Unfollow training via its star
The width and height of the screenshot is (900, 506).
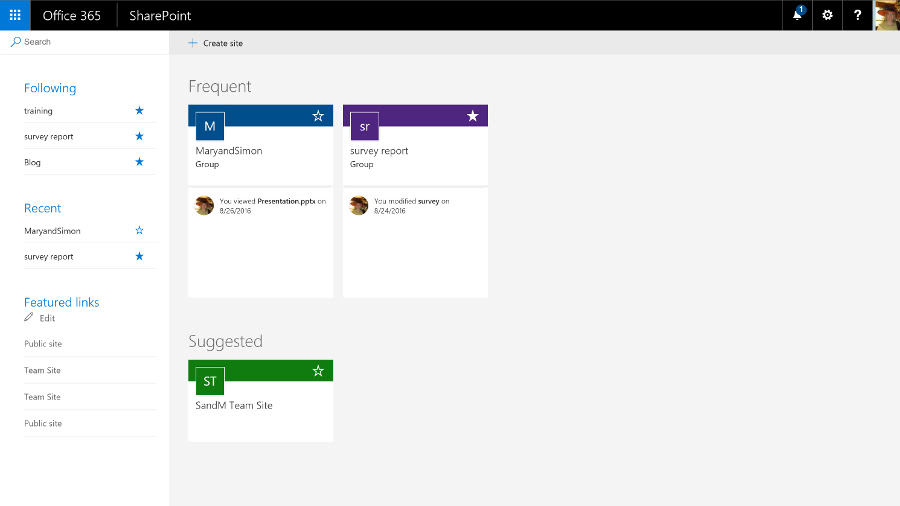(x=139, y=111)
